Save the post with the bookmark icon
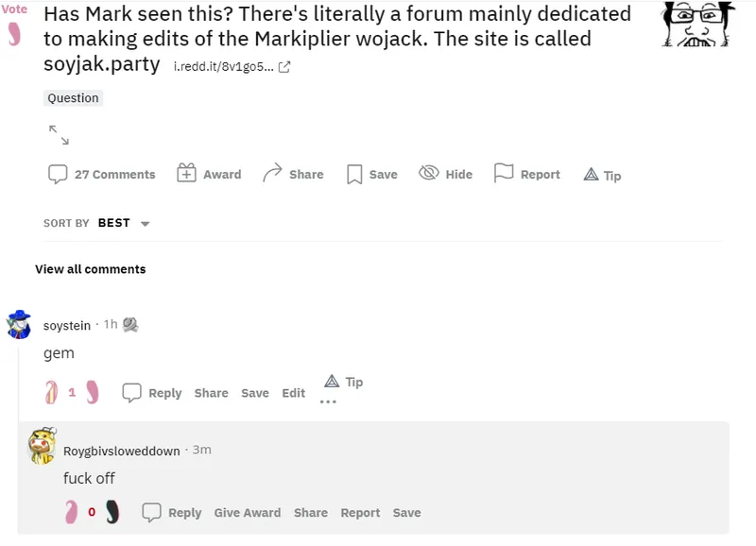Viewport: 756px width, 546px height. (x=353, y=174)
